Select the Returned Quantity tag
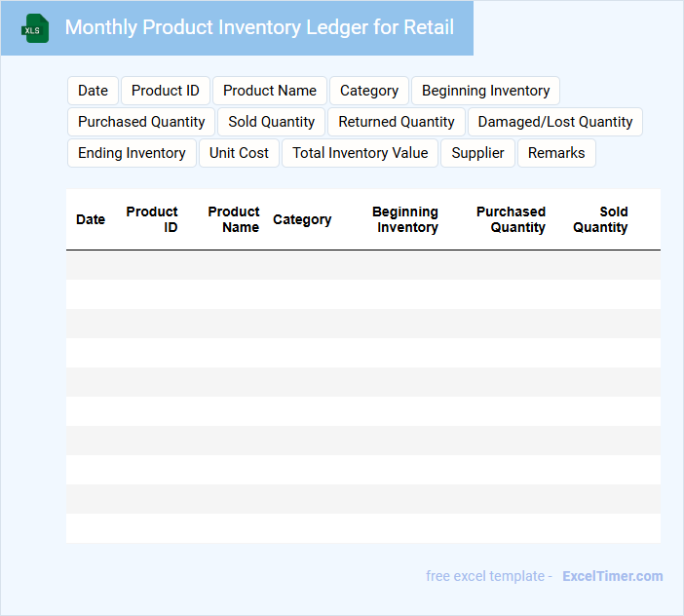Viewport: 684px width, 616px height. click(397, 122)
